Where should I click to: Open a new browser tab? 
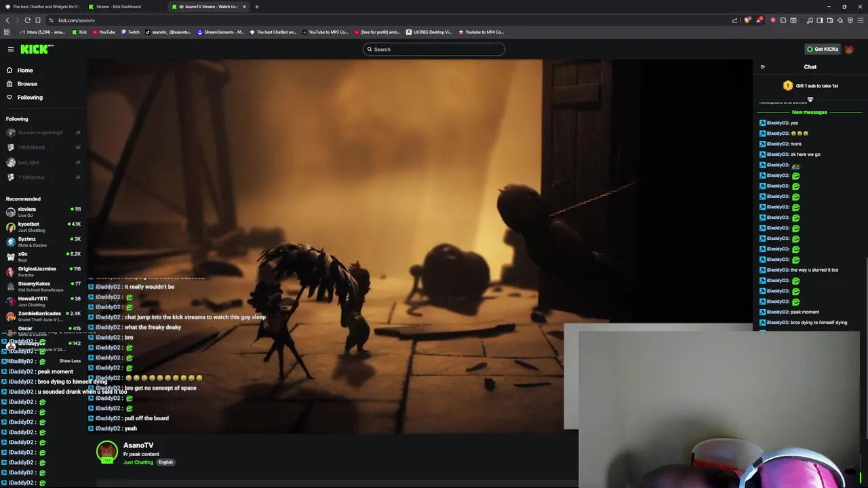(x=257, y=7)
